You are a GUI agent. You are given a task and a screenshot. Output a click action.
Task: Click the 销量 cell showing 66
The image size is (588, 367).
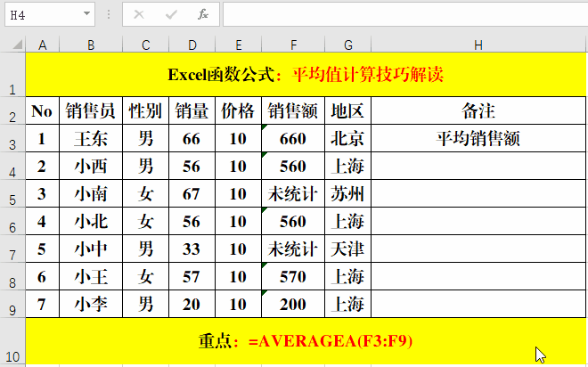coord(192,139)
